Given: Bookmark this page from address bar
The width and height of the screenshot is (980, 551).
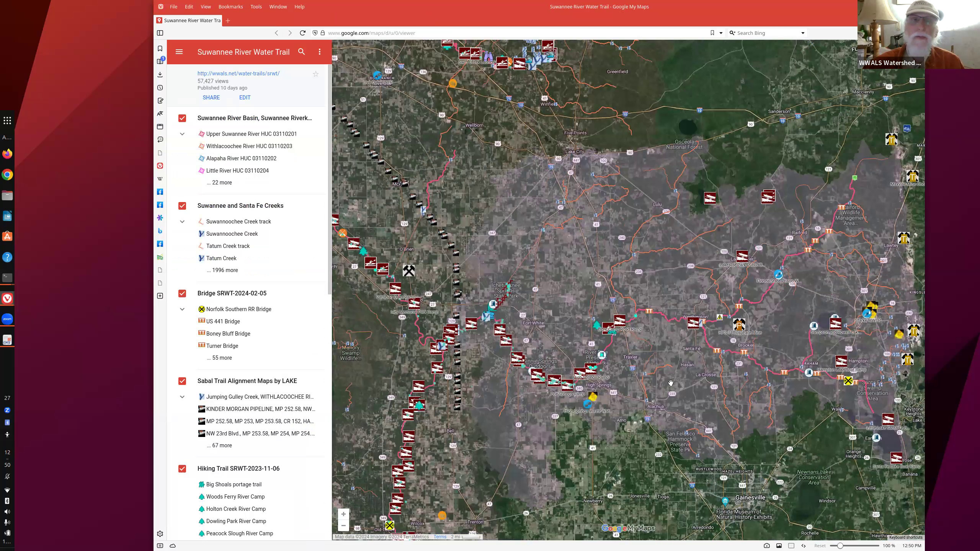Looking at the screenshot, I should tap(712, 33).
